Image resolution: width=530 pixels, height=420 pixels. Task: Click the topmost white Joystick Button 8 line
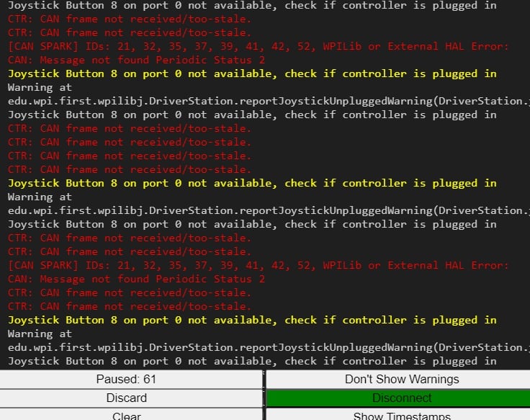pyautogui.click(x=252, y=5)
